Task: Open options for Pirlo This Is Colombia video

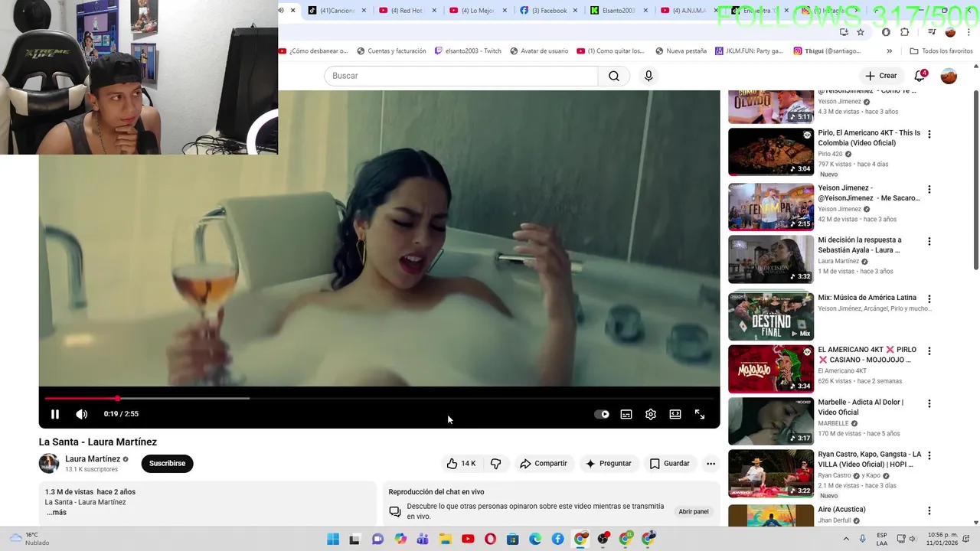Action: (x=929, y=134)
